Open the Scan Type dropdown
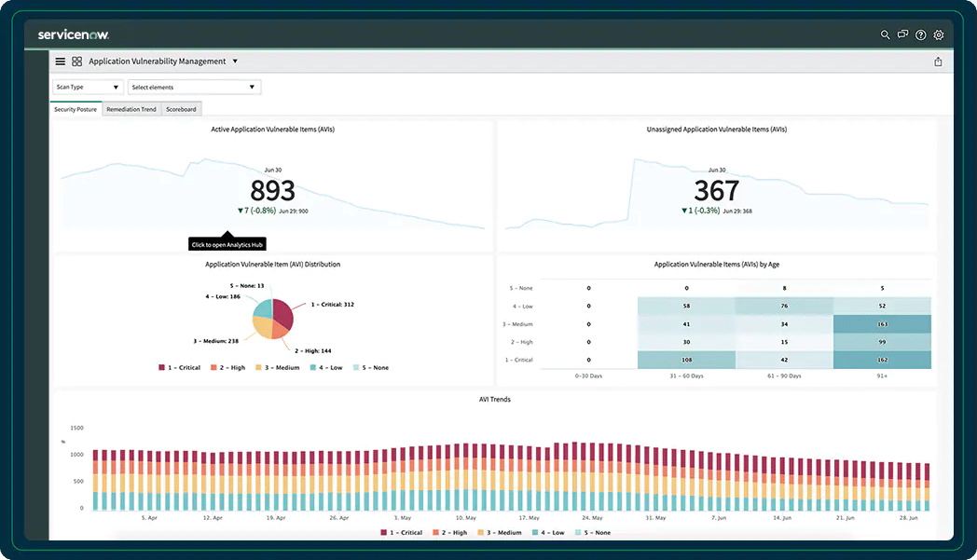The width and height of the screenshot is (977, 560). pos(87,86)
